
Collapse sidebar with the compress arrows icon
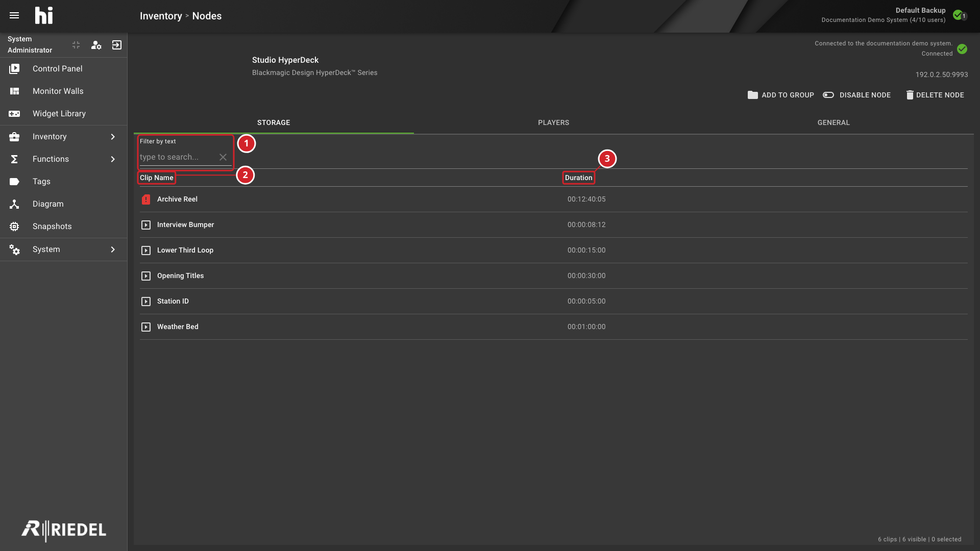(76, 45)
